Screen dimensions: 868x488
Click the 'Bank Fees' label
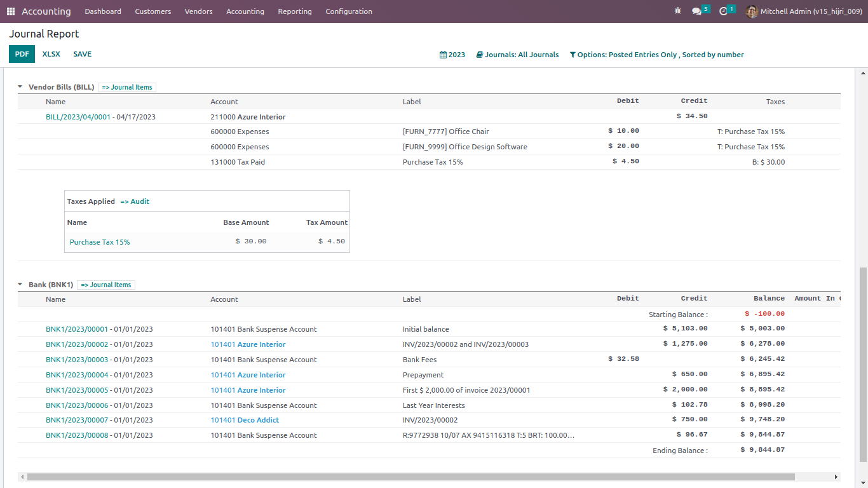tap(420, 360)
